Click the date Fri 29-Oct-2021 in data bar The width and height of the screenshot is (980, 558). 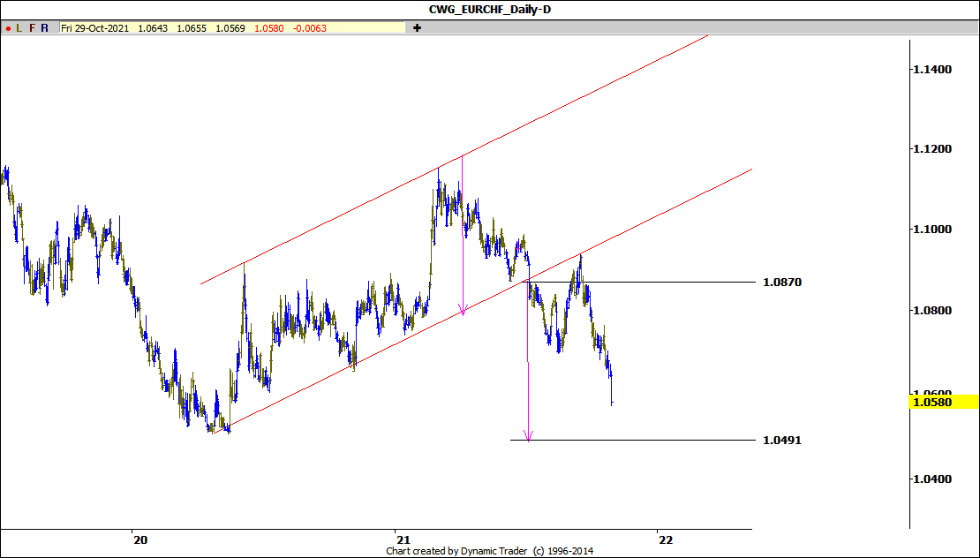pyautogui.click(x=95, y=28)
